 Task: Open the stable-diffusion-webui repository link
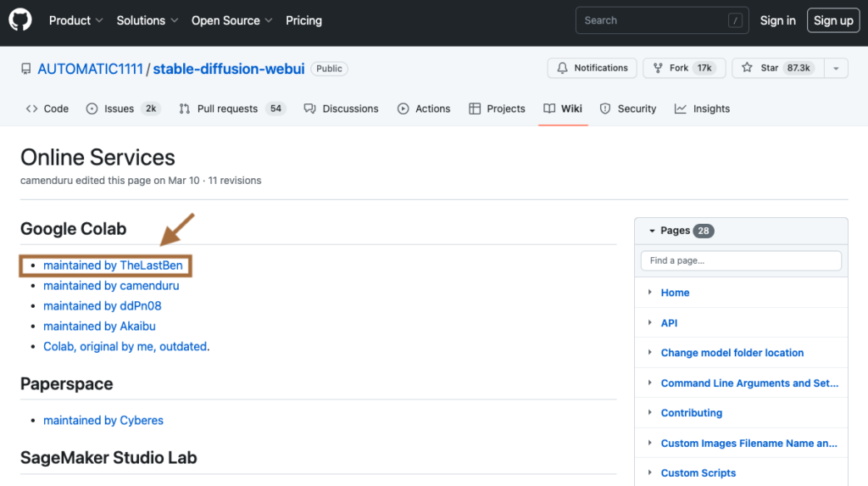pyautogui.click(x=229, y=69)
